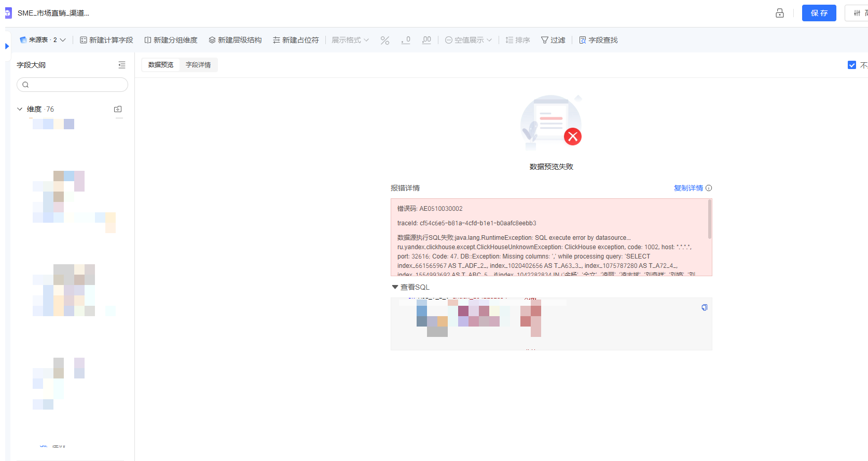
Task: Collapse the 查看SQL section
Action: tap(395, 287)
